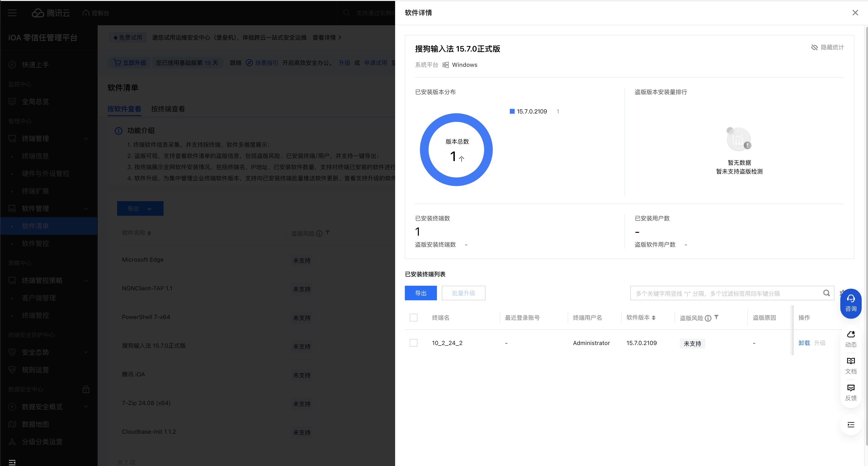Check the select-all checkbox in terminal table header

coord(413,317)
